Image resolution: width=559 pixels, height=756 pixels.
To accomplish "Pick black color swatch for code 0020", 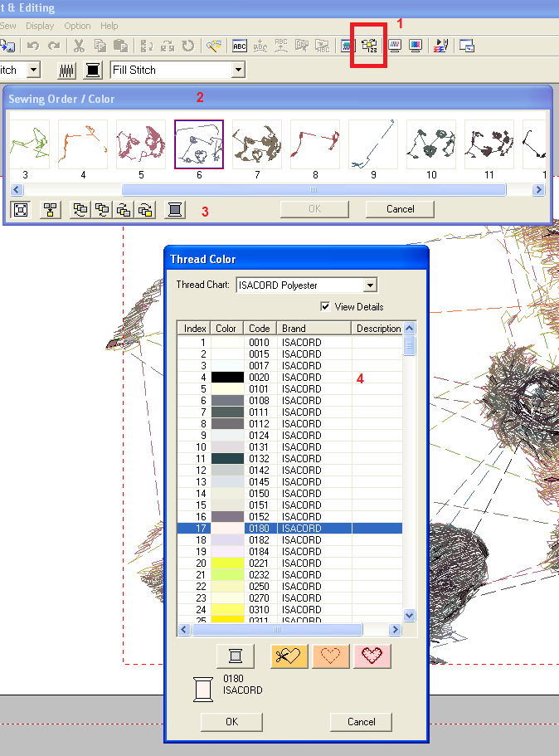I will point(227,378).
